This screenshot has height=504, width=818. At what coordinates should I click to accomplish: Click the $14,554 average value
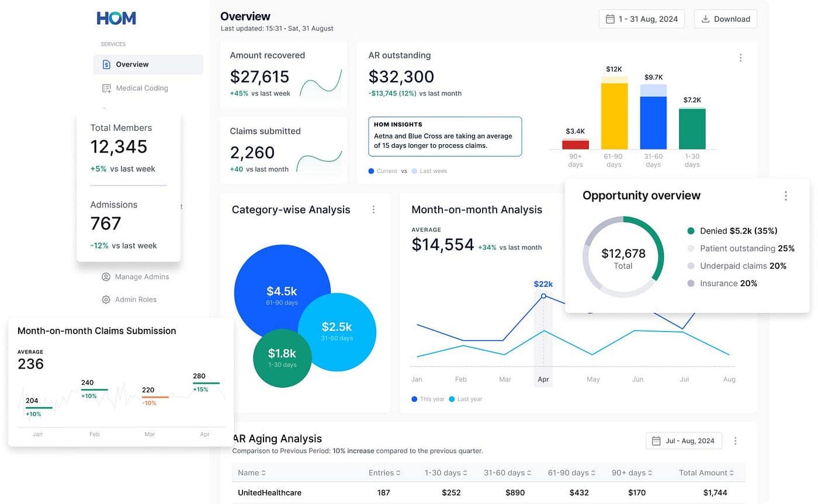(443, 245)
